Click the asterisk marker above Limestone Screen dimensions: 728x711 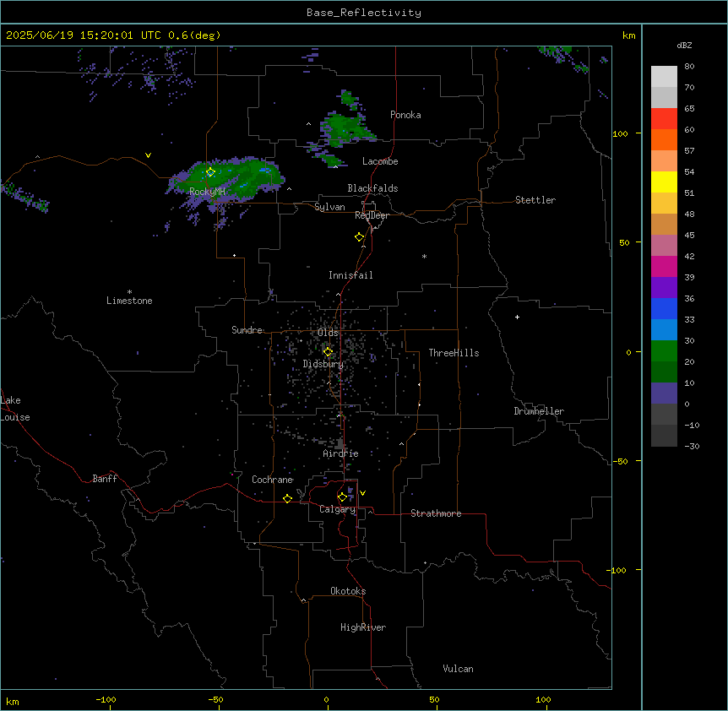point(129,292)
